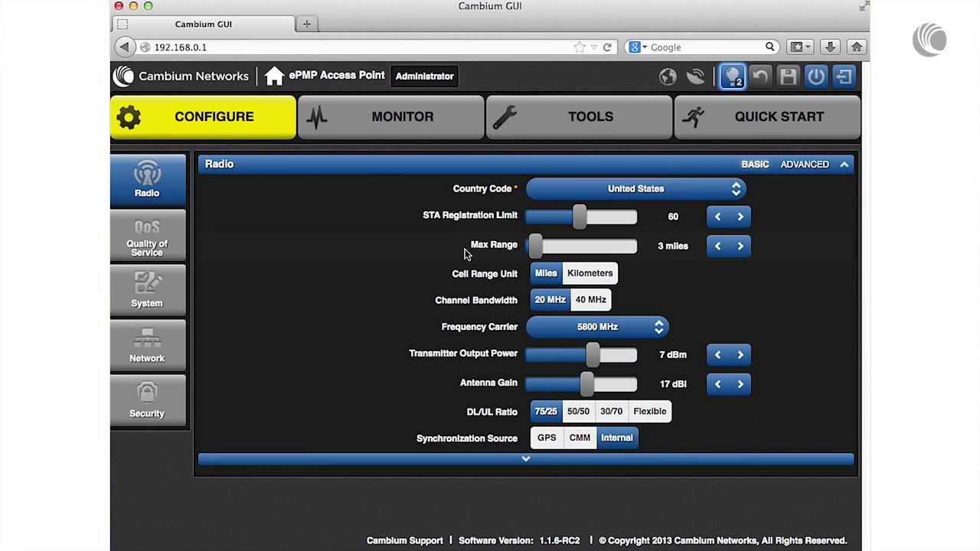The image size is (980, 551).
Task: Open Security section in sidebar
Action: click(147, 401)
